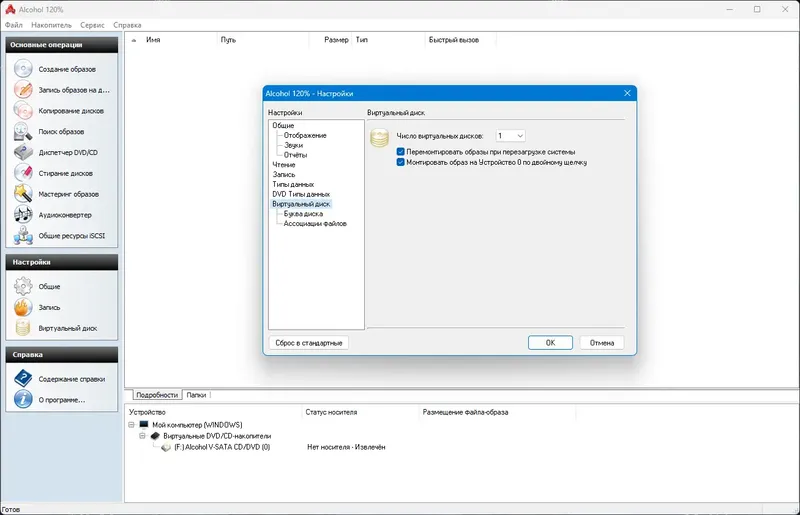Click the Основные операции panel header

pos(62,44)
